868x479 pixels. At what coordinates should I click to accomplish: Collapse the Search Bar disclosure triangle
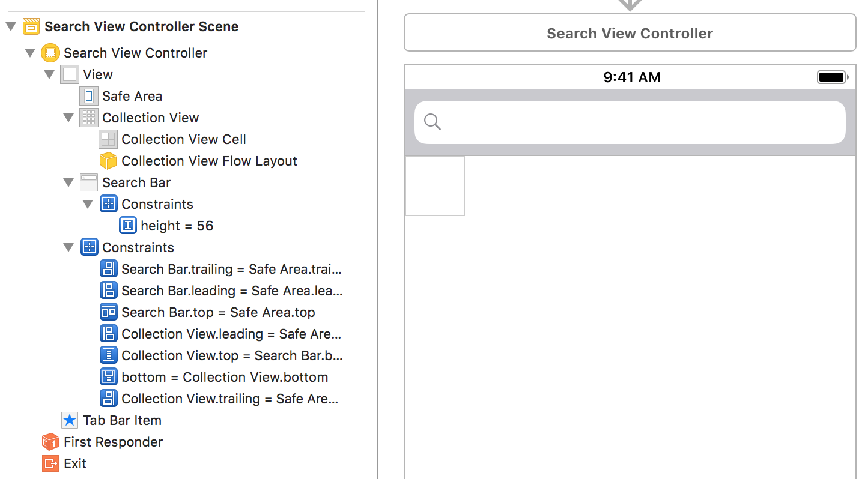click(68, 182)
